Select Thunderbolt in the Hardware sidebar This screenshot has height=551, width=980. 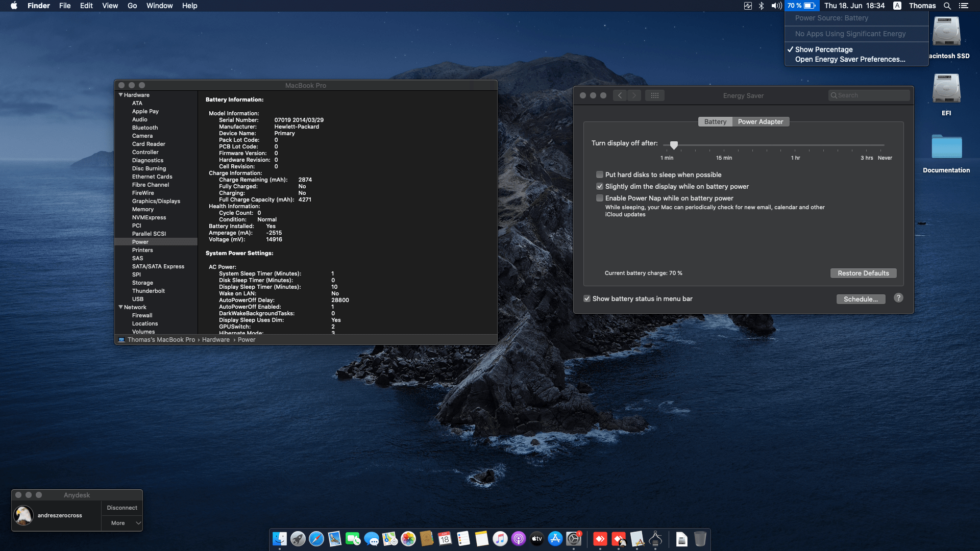pos(156,291)
